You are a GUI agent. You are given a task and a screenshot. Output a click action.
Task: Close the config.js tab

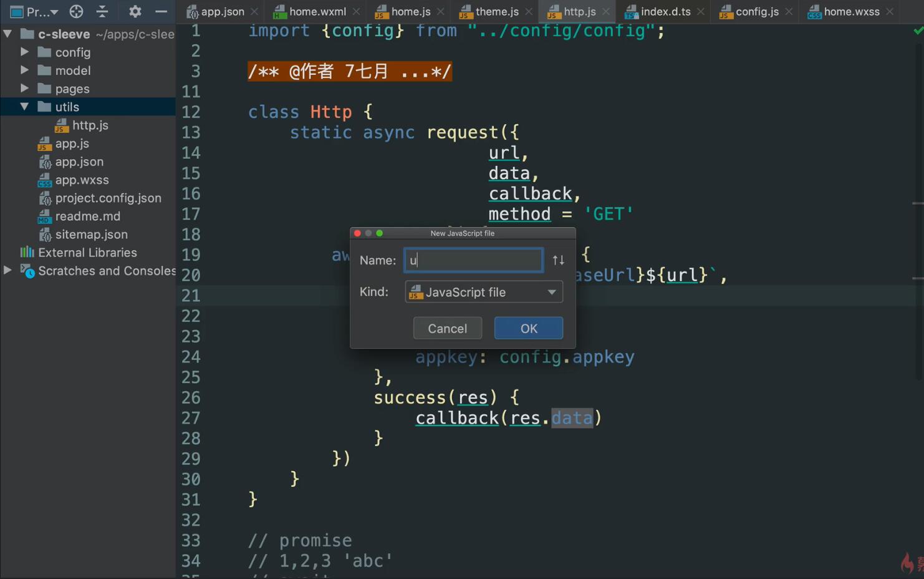coord(789,12)
